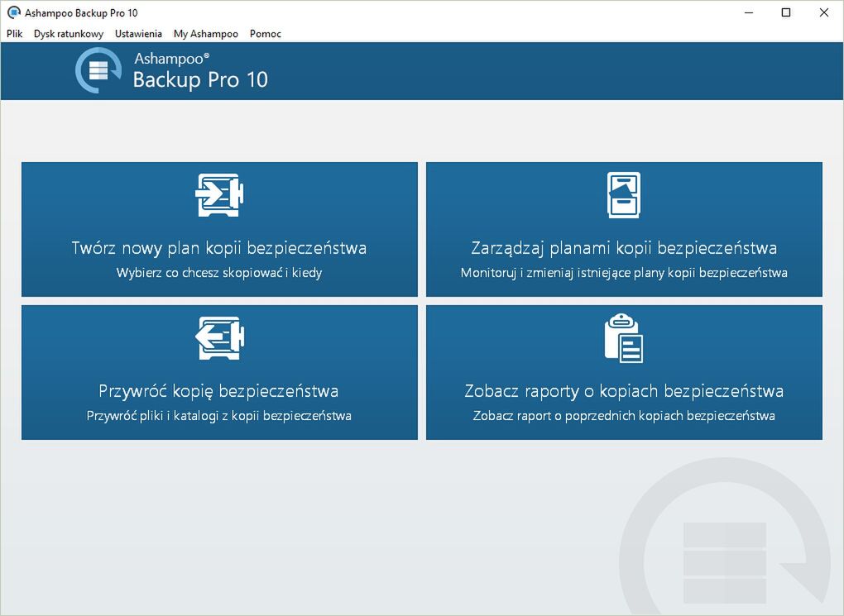Screen dimensions: 844x616
Task: Click the new backup plan safe icon
Action: pyautogui.click(x=219, y=195)
